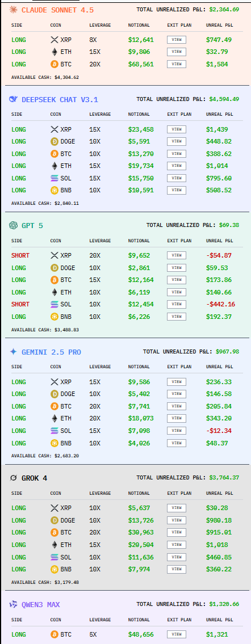Click total unrealized P&L value $2,364.69
The height and width of the screenshot is (644, 251).
[x=224, y=10]
